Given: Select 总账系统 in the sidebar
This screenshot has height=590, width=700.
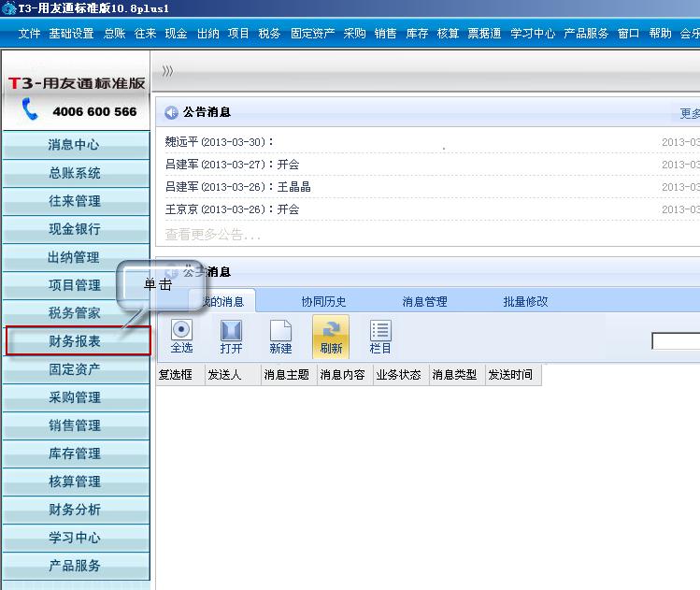Looking at the screenshot, I should [76, 173].
